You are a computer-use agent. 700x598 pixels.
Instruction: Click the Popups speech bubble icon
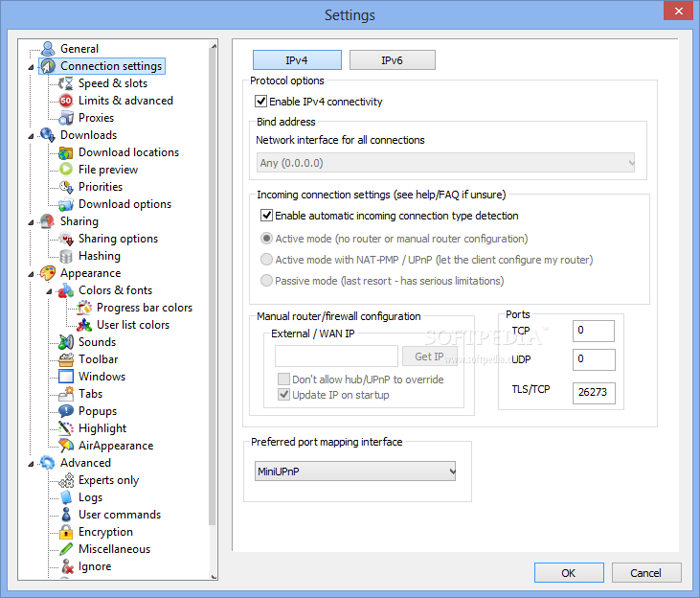[66, 411]
